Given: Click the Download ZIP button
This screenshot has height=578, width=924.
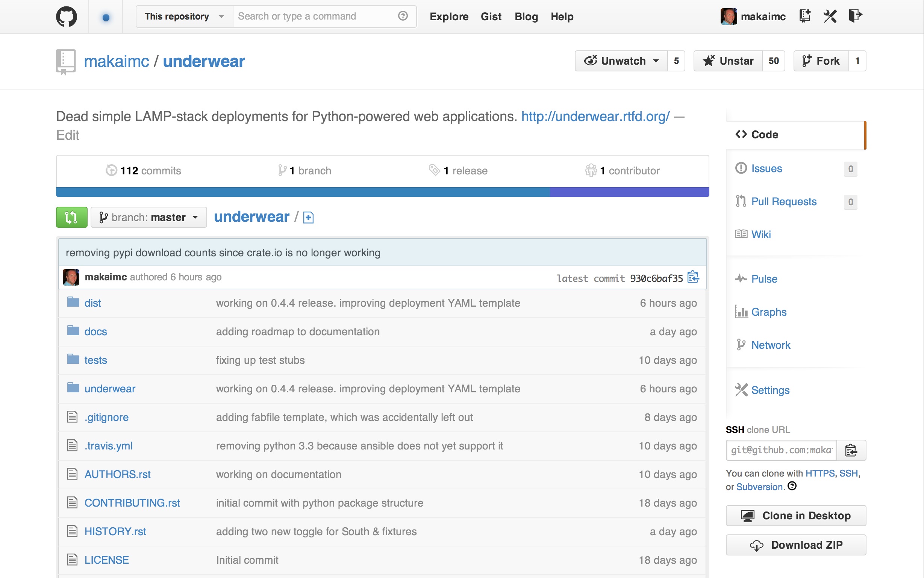Looking at the screenshot, I should click(x=796, y=545).
